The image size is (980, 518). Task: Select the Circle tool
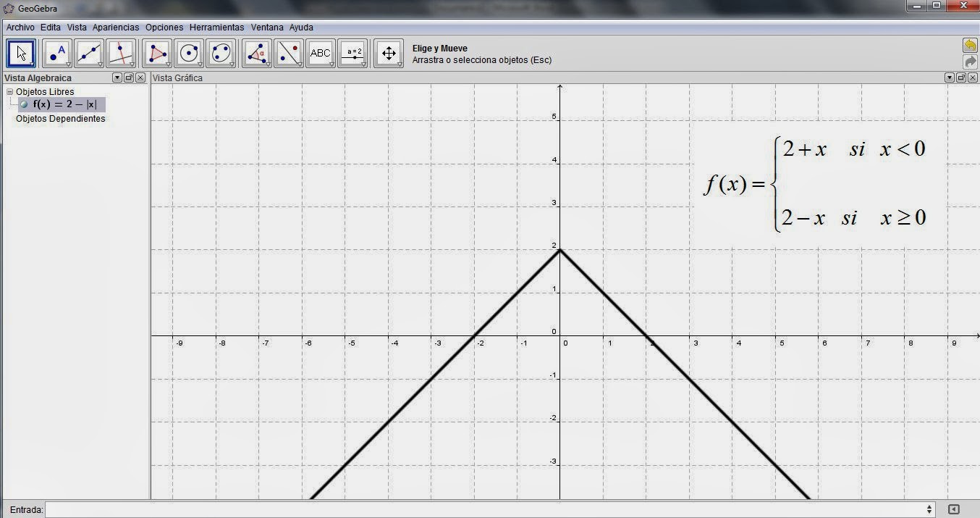point(189,52)
